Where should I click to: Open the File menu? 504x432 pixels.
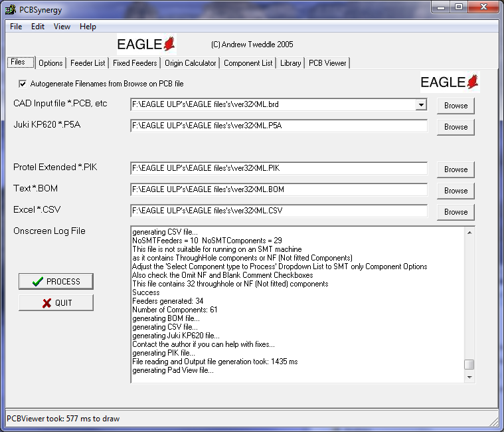tap(16, 27)
